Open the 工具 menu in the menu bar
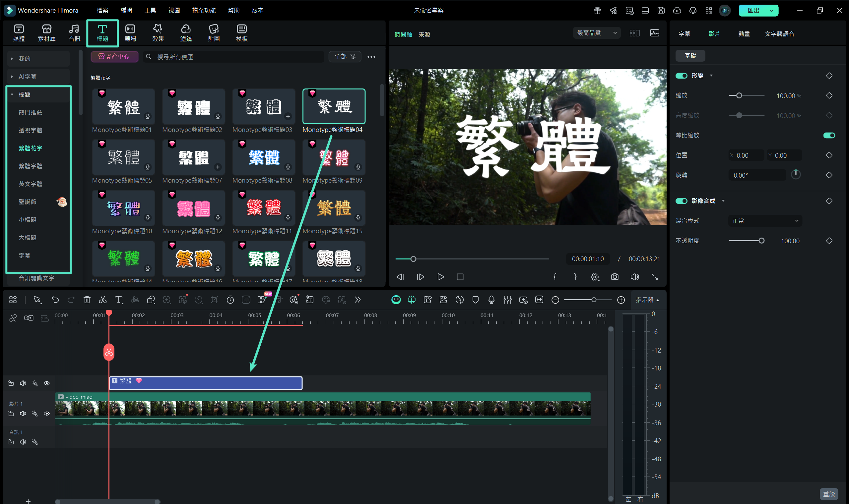 (150, 10)
